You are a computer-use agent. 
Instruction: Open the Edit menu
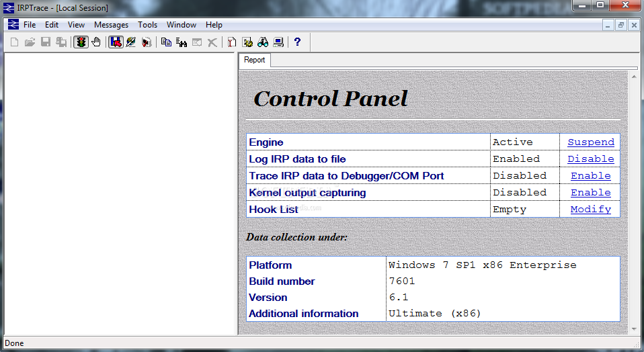52,25
